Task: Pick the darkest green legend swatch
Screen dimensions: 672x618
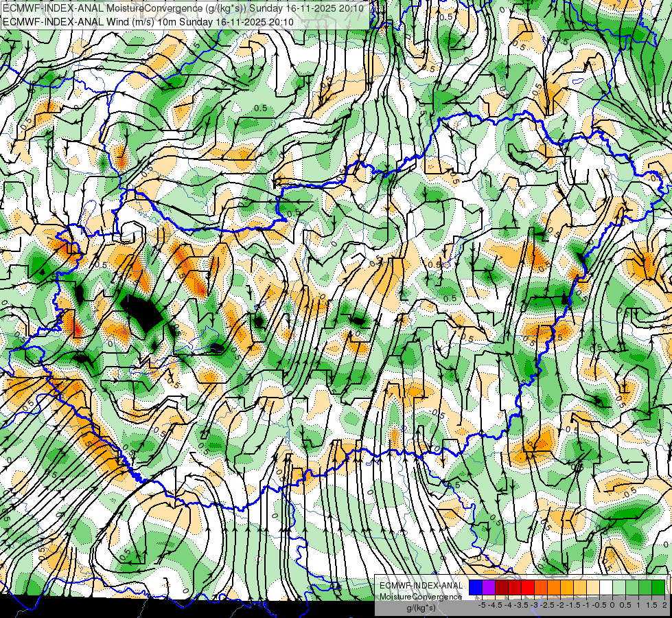Action: [x=658, y=587]
